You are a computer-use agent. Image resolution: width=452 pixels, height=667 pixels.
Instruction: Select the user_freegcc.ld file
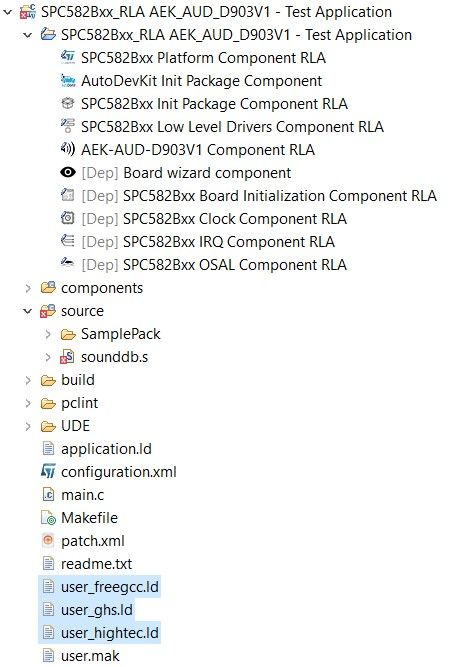[x=110, y=587]
